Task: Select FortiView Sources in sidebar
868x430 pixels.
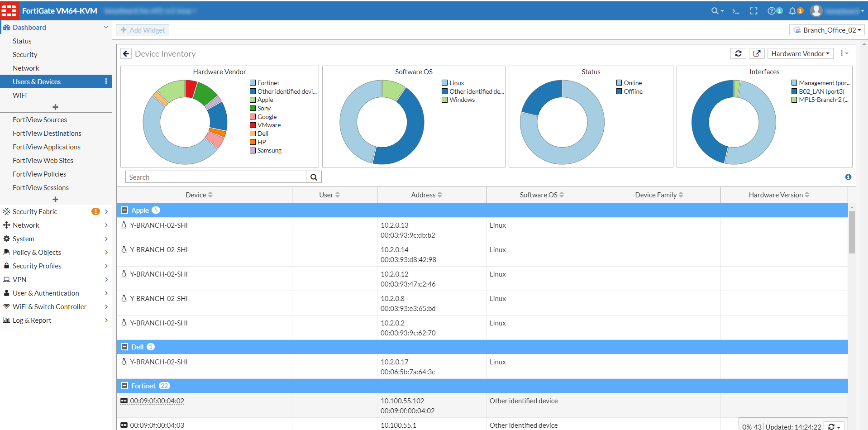Action: (x=40, y=119)
